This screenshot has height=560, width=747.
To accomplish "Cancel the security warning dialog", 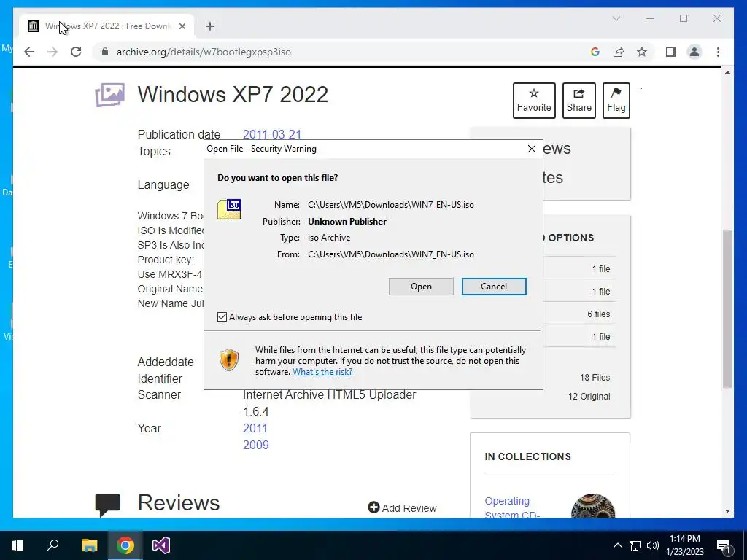I will [494, 286].
